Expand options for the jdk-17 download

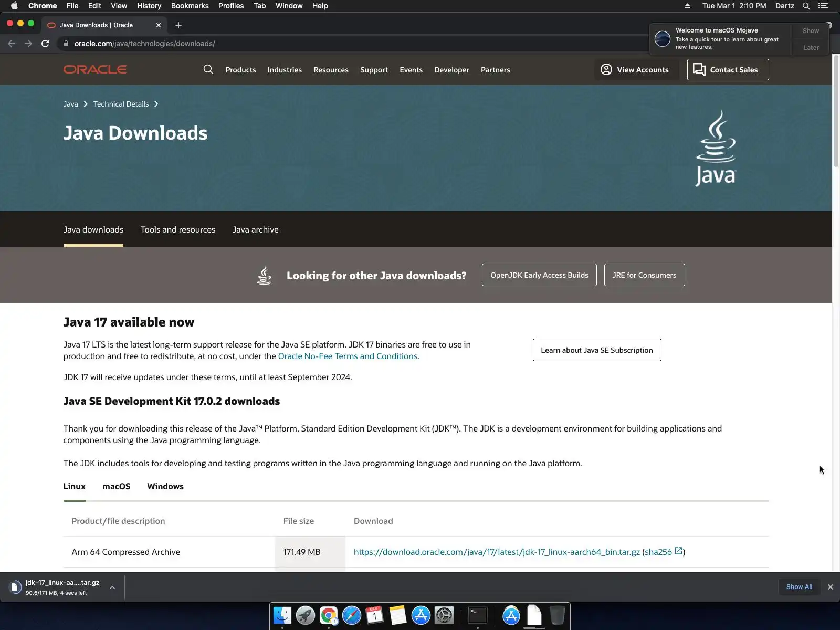pyautogui.click(x=112, y=587)
